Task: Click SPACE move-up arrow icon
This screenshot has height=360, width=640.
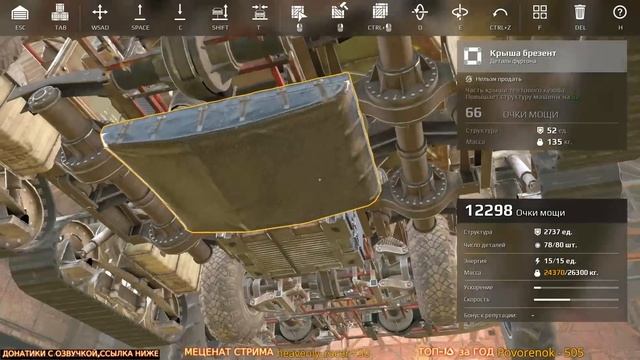Action: pos(140,13)
